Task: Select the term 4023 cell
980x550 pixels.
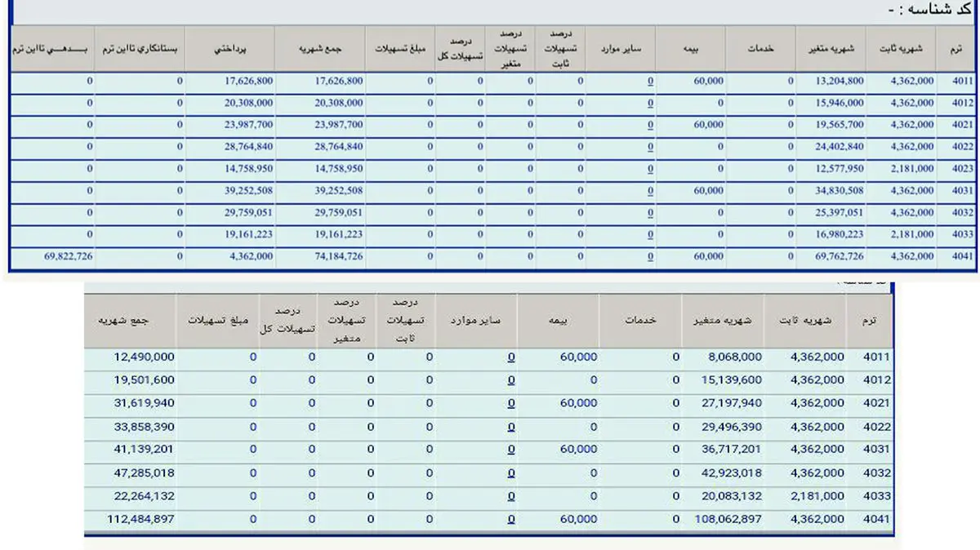Action: pyautogui.click(x=963, y=169)
